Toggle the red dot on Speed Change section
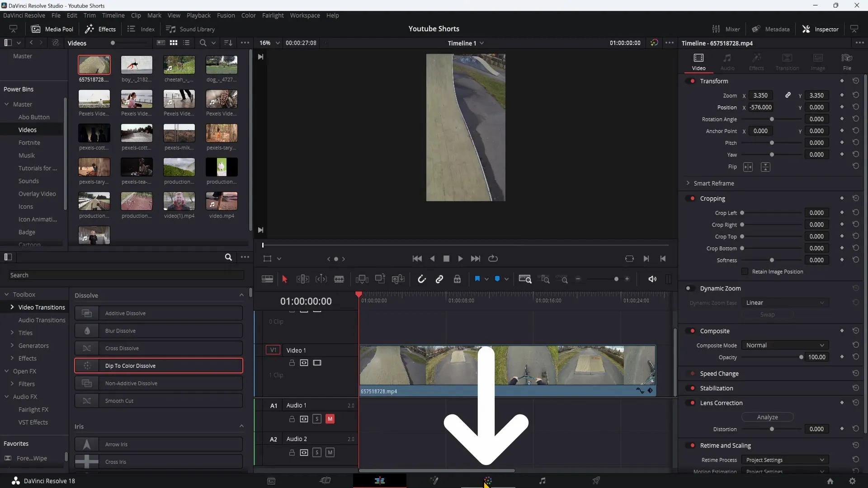The image size is (868, 488). (x=693, y=374)
